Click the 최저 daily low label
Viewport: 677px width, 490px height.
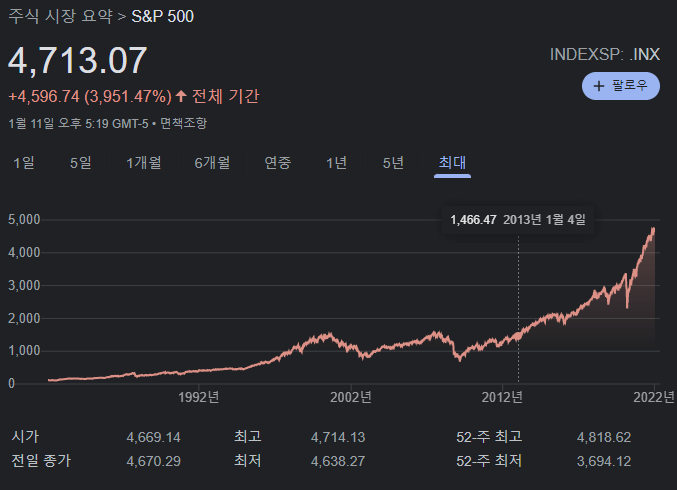point(248,460)
